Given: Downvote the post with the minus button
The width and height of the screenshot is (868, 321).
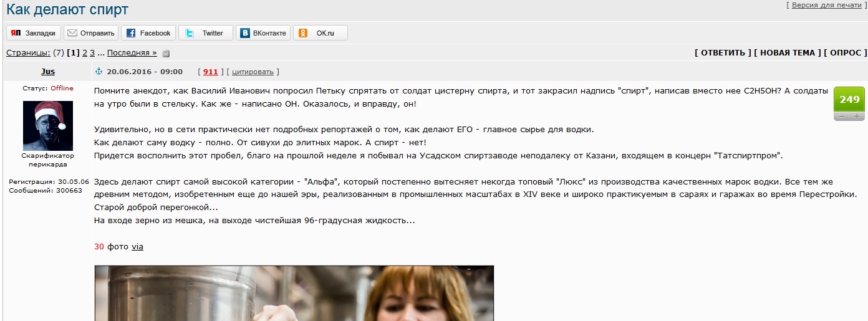Looking at the screenshot, I should (841, 117).
